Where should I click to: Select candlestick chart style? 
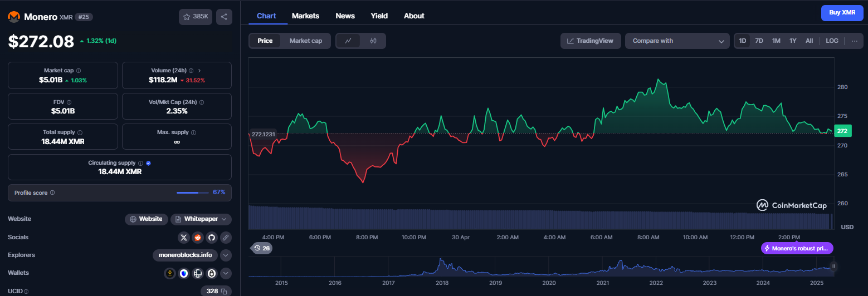(373, 41)
